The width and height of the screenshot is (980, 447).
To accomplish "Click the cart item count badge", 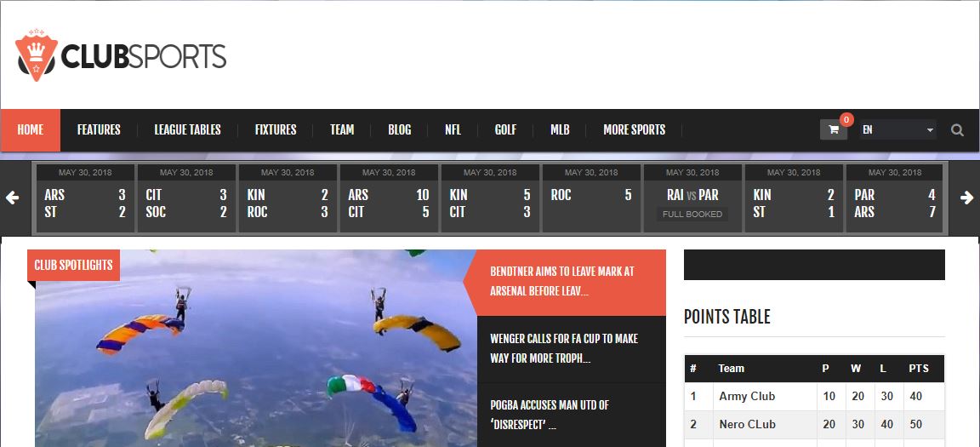I will [846, 119].
